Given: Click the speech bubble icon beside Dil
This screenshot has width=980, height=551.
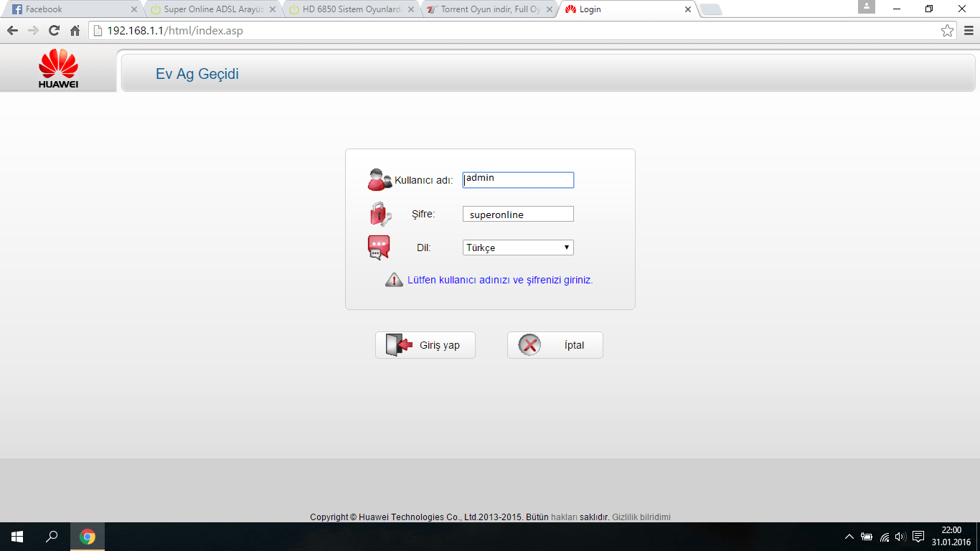Looking at the screenshot, I should click(379, 248).
